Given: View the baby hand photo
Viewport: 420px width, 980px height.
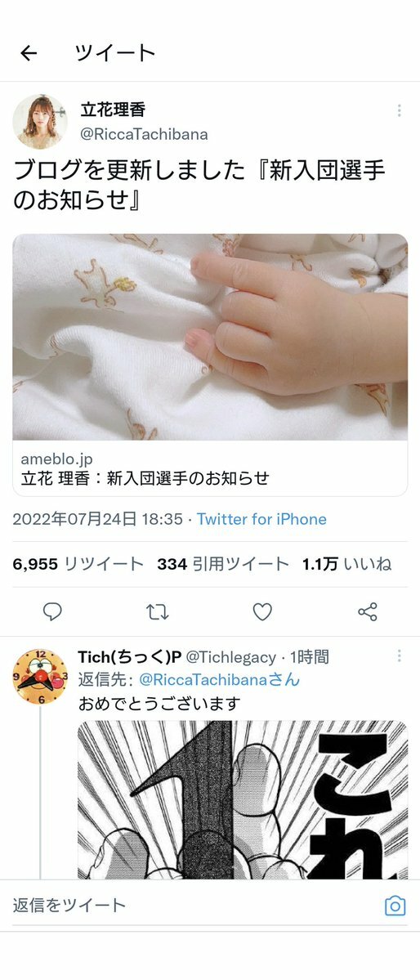Looking at the screenshot, I should click(210, 337).
